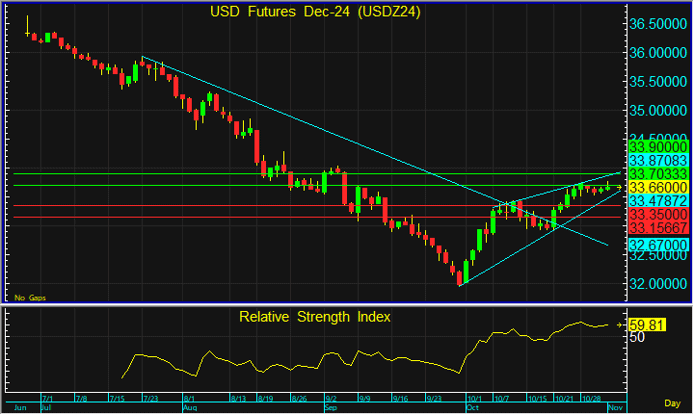Select the Sep month marker on date axis
Screen dimensions: 694x415
[x=330, y=409]
